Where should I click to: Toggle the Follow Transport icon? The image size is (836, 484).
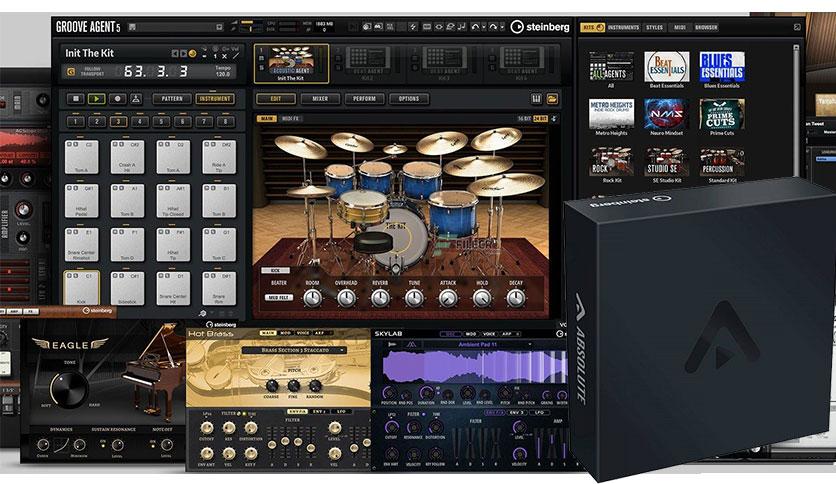click(71, 71)
